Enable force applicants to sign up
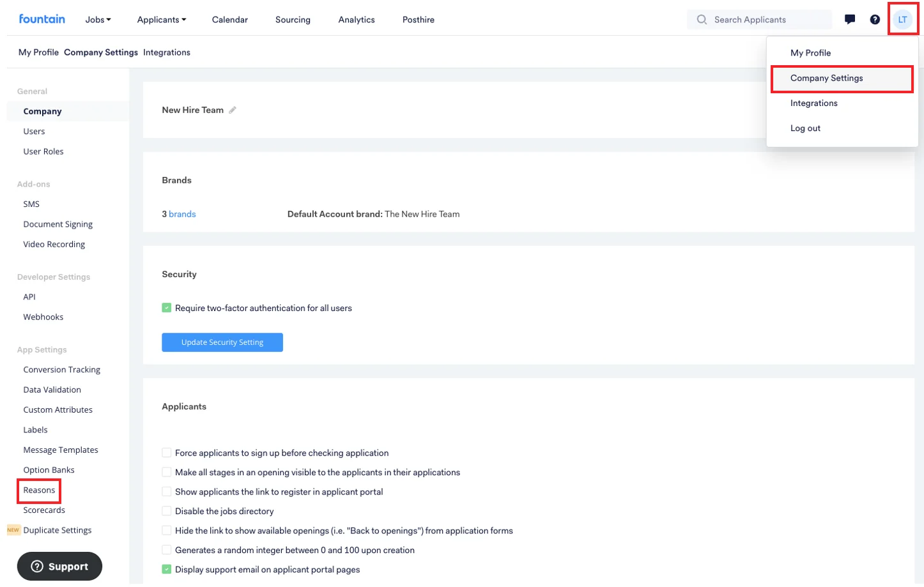The image size is (924, 587). click(167, 453)
